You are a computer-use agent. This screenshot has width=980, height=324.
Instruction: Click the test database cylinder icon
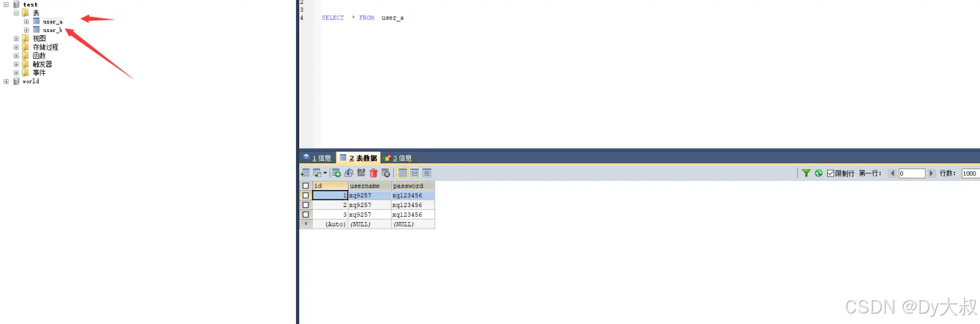[x=16, y=4]
